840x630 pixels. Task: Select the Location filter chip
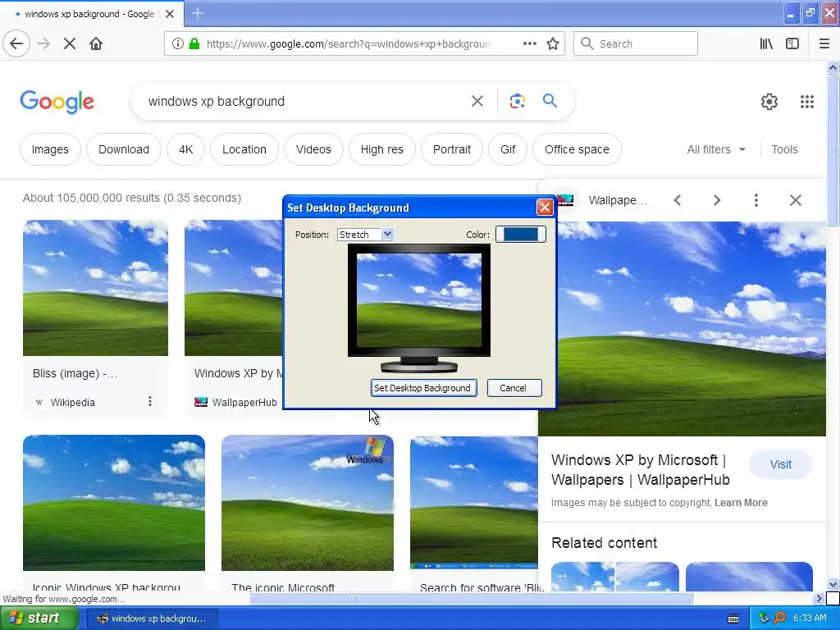coord(244,149)
